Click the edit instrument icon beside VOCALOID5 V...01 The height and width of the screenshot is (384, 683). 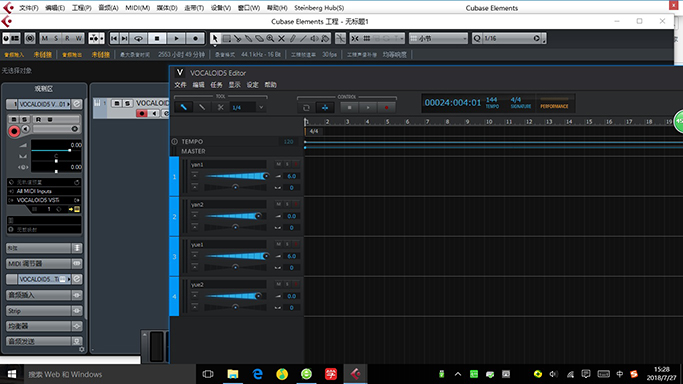point(77,104)
